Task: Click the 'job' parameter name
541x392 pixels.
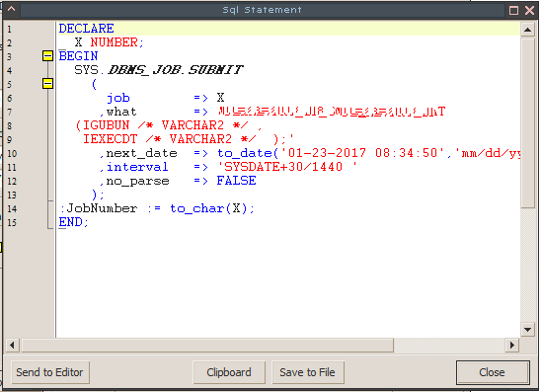Action: tap(118, 98)
